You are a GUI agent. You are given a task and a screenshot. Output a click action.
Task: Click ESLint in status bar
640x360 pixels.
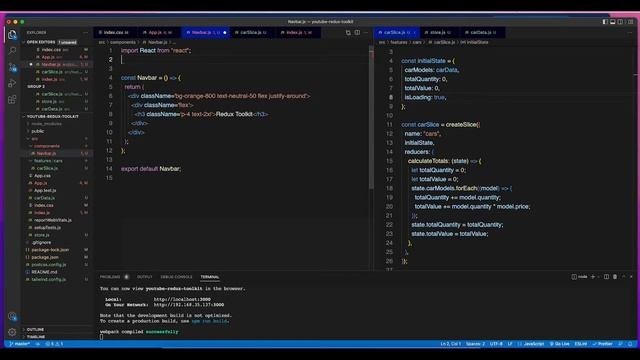tap(580, 344)
